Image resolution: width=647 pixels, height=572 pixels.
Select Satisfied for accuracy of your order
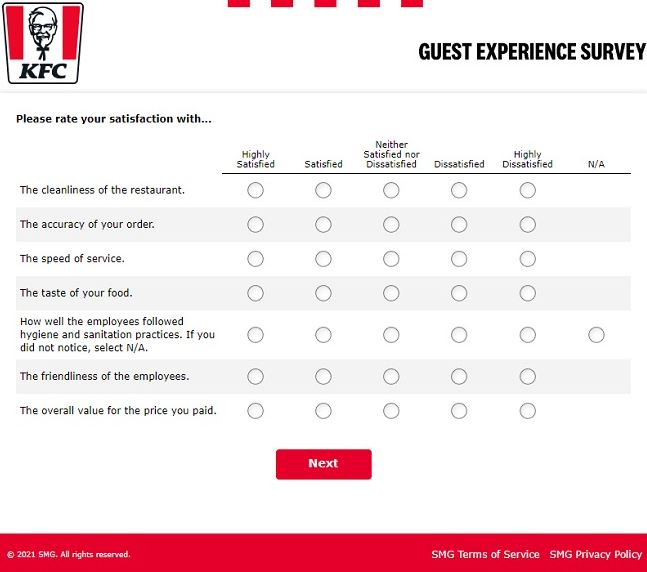(323, 225)
